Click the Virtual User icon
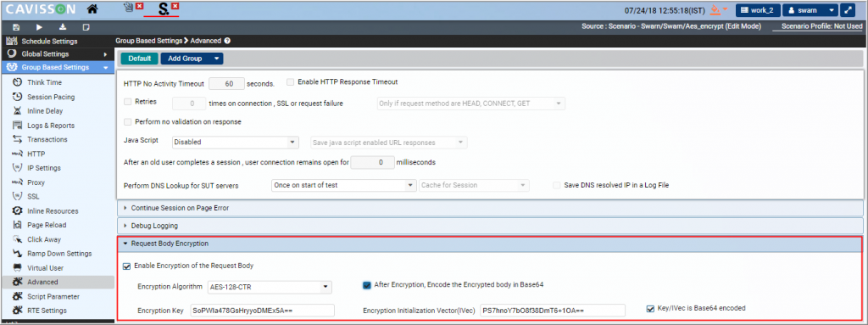 (17, 268)
